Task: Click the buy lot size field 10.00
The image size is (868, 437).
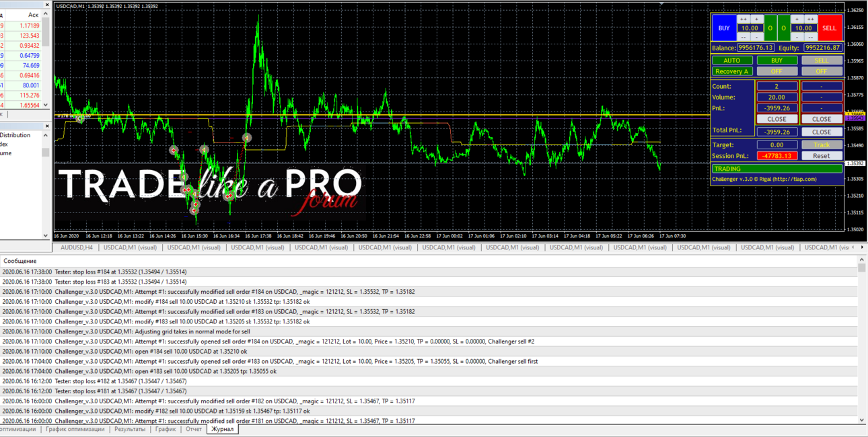Action: pos(750,28)
